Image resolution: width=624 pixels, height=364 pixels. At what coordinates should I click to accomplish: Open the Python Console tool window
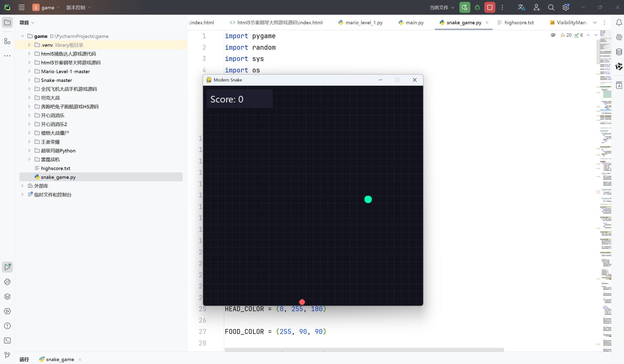click(7, 282)
